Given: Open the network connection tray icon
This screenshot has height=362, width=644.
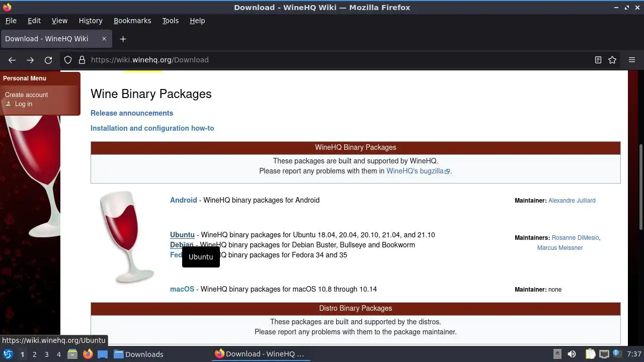Looking at the screenshot, I should (x=604, y=354).
